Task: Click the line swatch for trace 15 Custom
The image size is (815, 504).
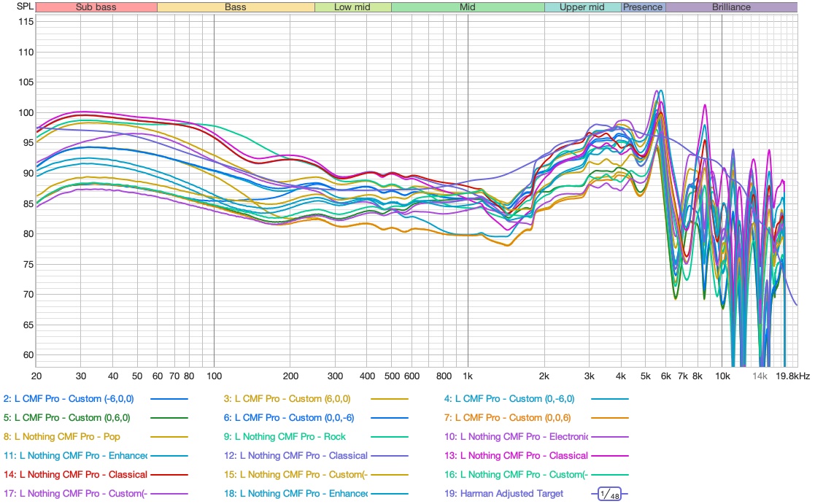Action: pyautogui.click(x=390, y=475)
